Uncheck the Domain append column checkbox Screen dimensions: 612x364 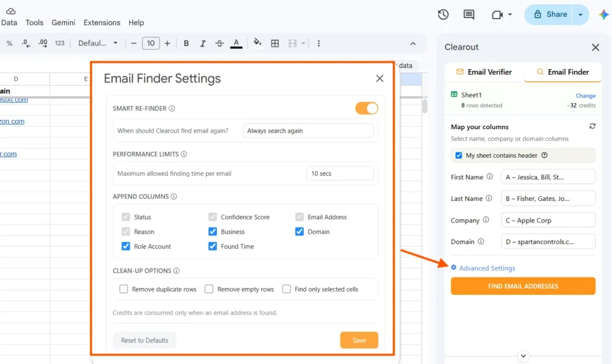(x=299, y=232)
